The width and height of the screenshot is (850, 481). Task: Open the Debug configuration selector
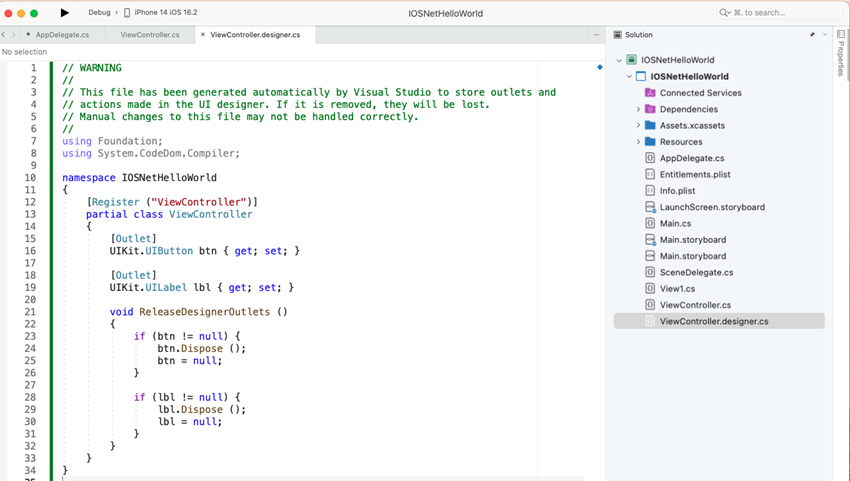point(99,13)
